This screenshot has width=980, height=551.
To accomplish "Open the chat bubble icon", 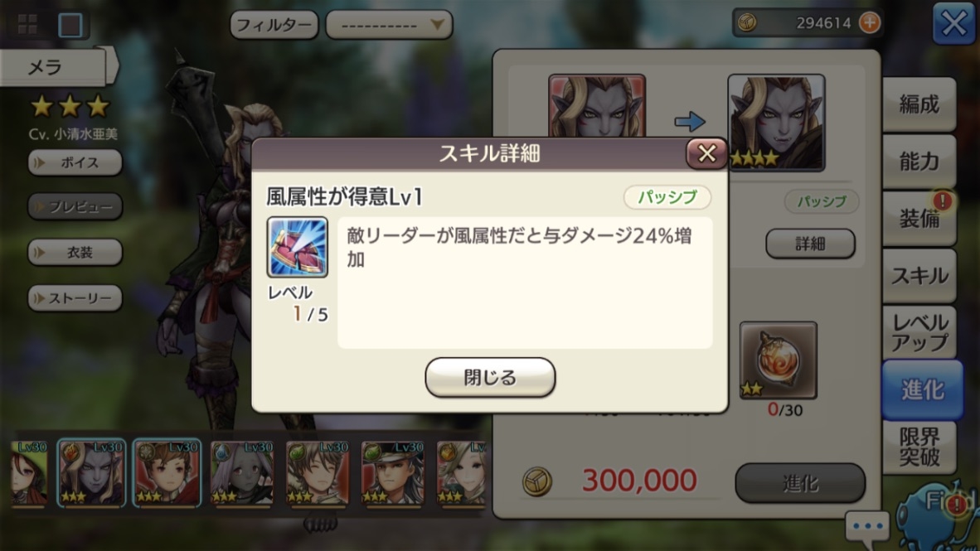I will (867, 526).
